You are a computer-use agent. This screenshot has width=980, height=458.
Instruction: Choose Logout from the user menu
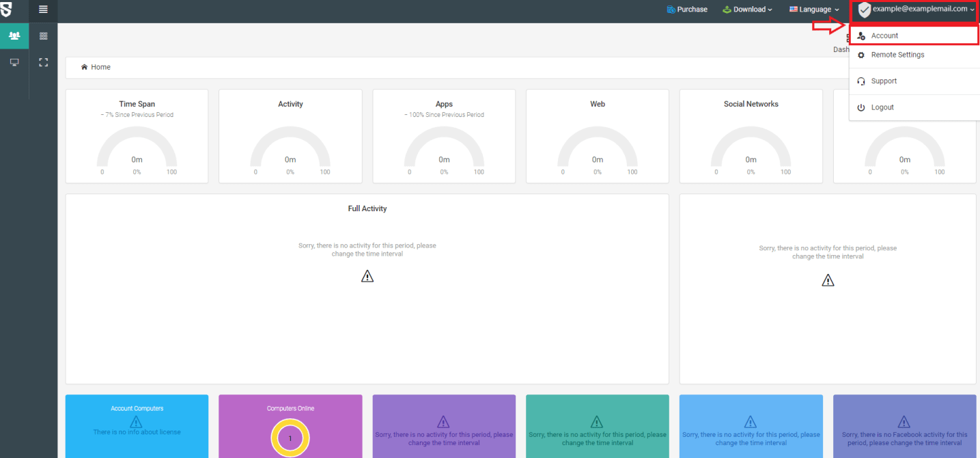[x=914, y=107]
